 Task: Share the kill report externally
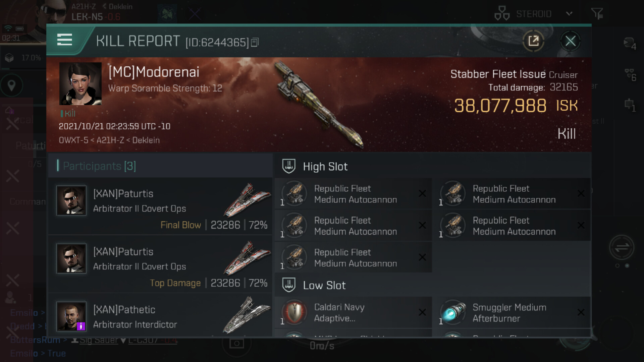point(533,41)
